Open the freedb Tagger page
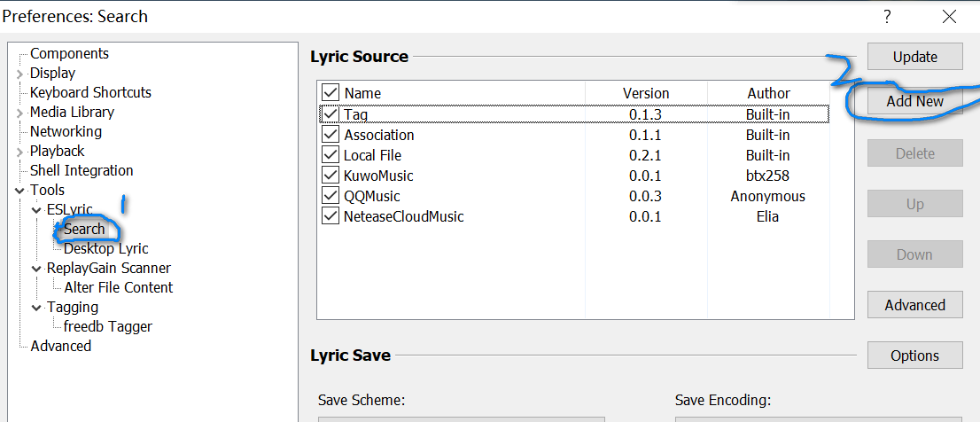The image size is (980, 422). pyautogui.click(x=107, y=327)
